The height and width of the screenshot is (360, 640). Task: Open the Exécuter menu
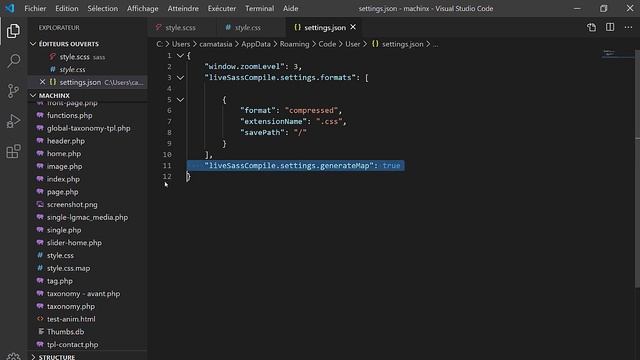[222, 8]
